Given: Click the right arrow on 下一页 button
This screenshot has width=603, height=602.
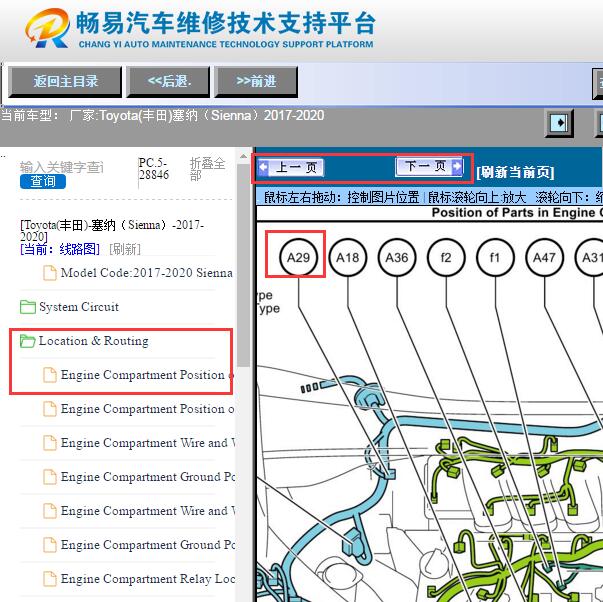Looking at the screenshot, I should [x=457, y=166].
